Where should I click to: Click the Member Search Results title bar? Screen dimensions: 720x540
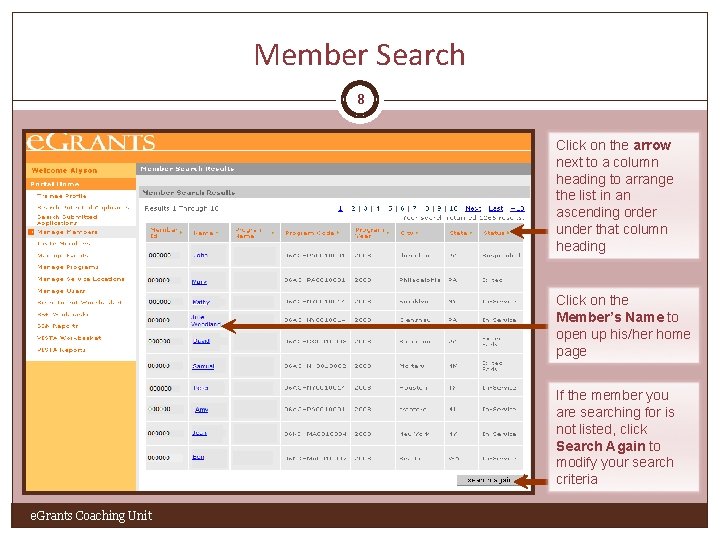click(333, 169)
